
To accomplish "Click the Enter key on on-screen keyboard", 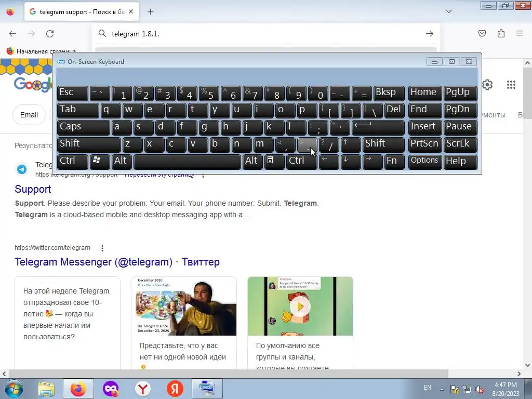I will coord(378,128).
